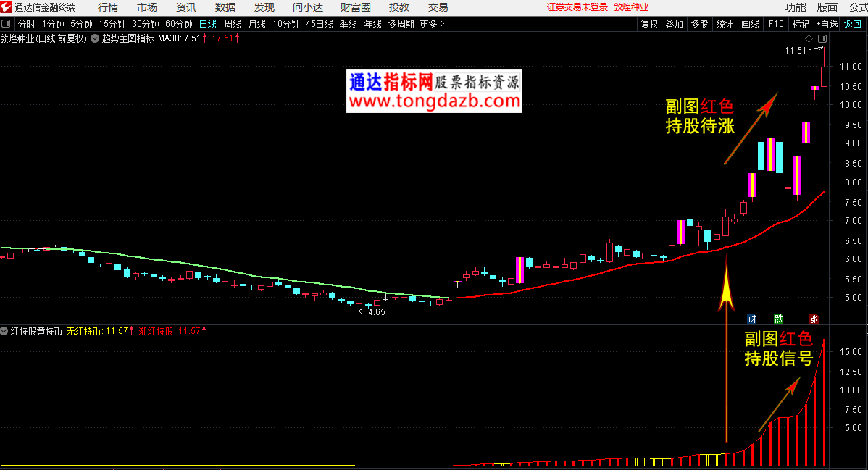
Task: Click the 通达信 red logo icon
Action: pos(6,7)
